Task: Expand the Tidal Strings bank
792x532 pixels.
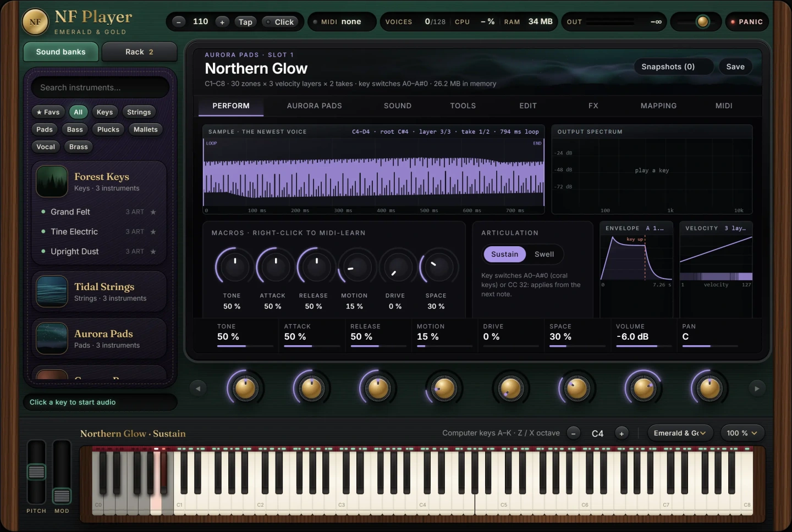Action: [99, 291]
